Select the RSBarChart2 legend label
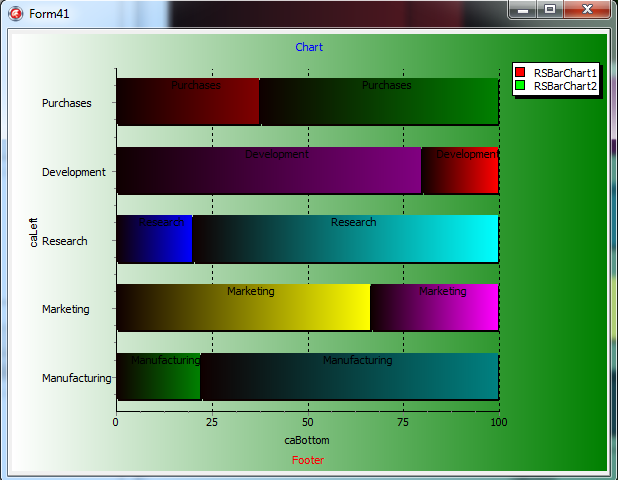The width and height of the screenshot is (618, 480). click(565, 87)
